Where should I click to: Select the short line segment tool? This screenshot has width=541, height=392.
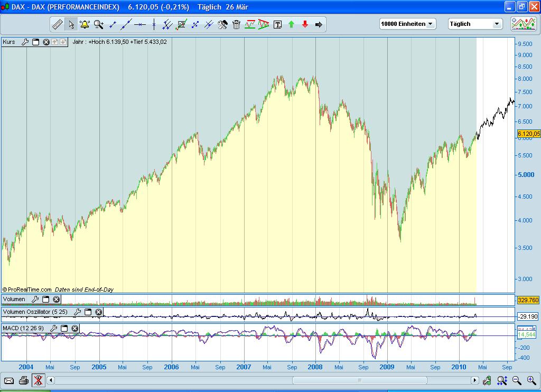point(113,24)
